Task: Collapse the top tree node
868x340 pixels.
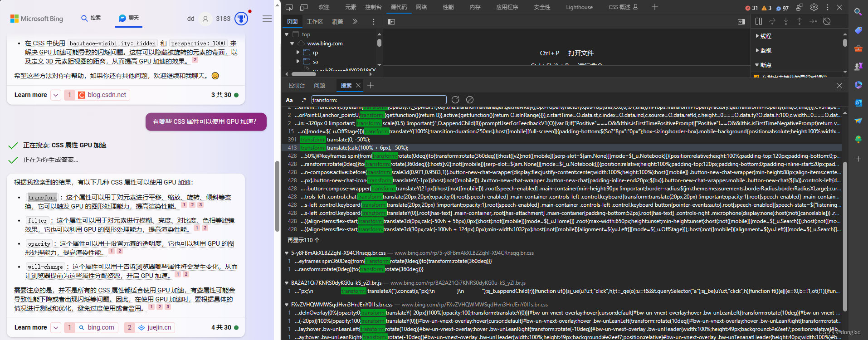Action: tap(287, 34)
